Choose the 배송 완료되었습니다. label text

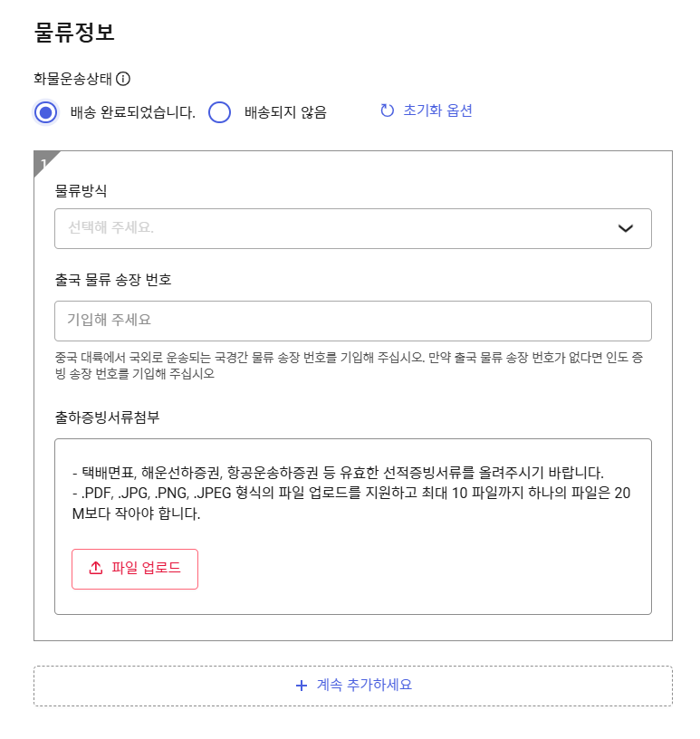pos(132,112)
